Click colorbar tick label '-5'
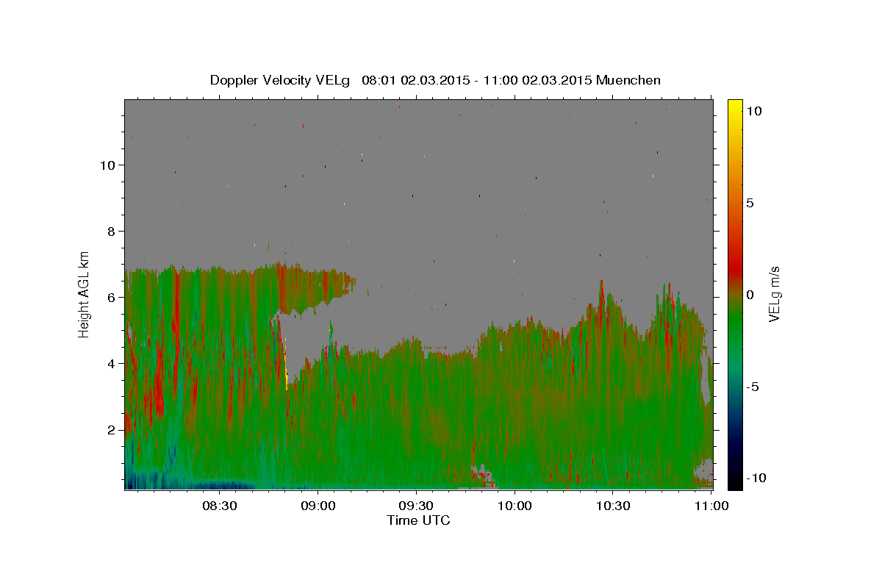 point(753,387)
